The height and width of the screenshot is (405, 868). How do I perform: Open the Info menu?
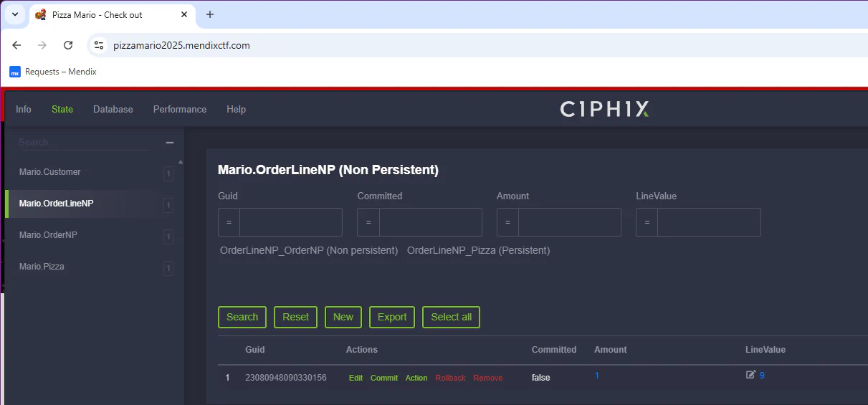(x=24, y=109)
